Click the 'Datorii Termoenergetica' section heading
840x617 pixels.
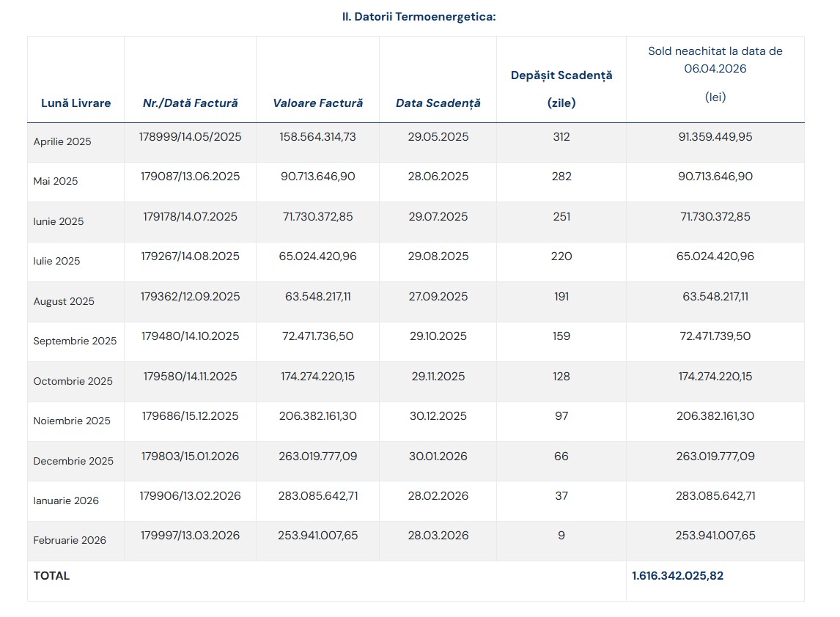[419, 16]
